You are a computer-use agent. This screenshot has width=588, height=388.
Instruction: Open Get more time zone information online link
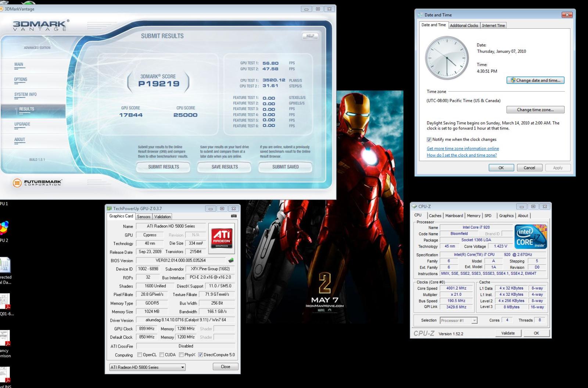point(463,149)
